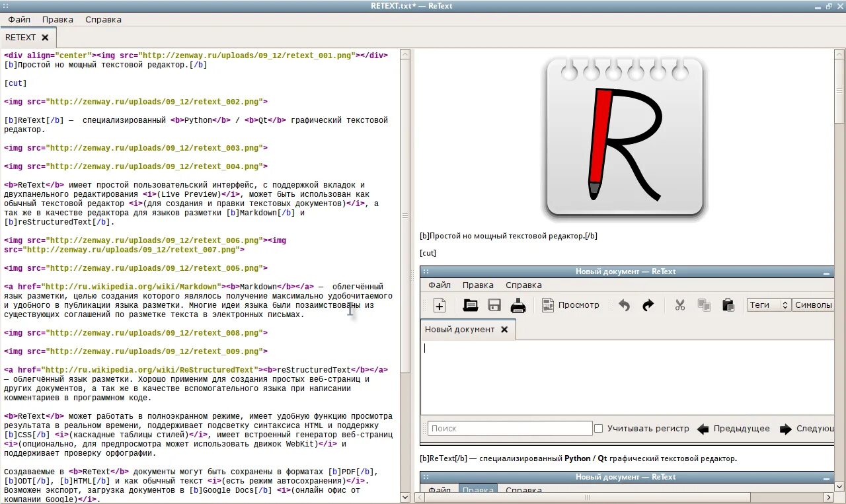Click the Поиск search field
This screenshot has height=504, width=846.
(x=510, y=429)
